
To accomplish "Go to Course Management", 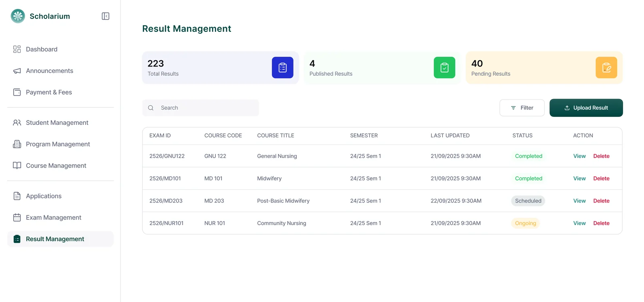I will point(60,165).
